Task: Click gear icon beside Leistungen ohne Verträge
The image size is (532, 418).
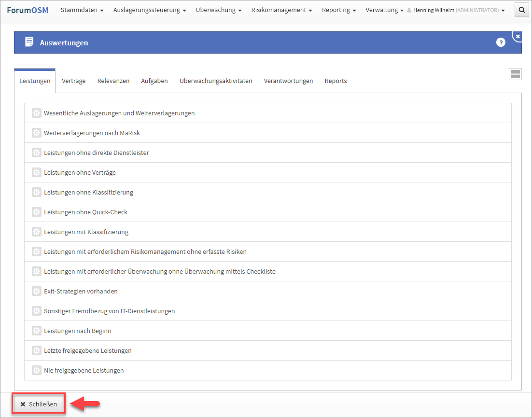Action: click(36, 172)
